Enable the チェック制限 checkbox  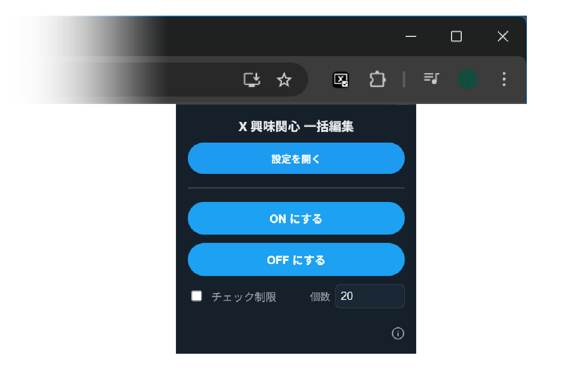pyautogui.click(x=197, y=296)
